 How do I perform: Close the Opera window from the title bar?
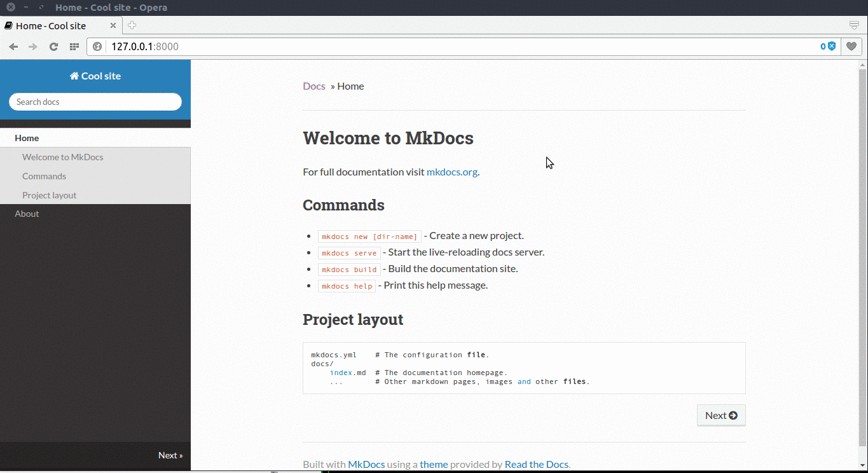[x=11, y=8]
